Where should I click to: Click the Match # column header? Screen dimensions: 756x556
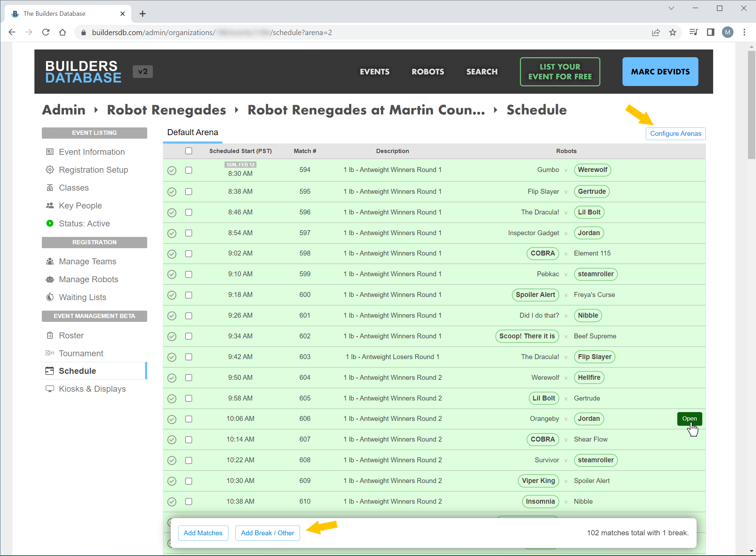[x=305, y=151]
